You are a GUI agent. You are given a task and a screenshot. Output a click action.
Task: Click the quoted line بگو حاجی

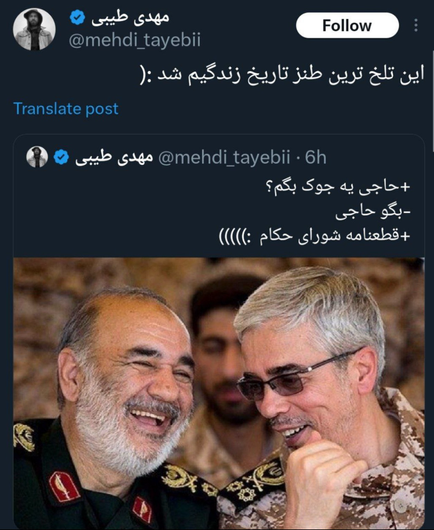click(373, 212)
